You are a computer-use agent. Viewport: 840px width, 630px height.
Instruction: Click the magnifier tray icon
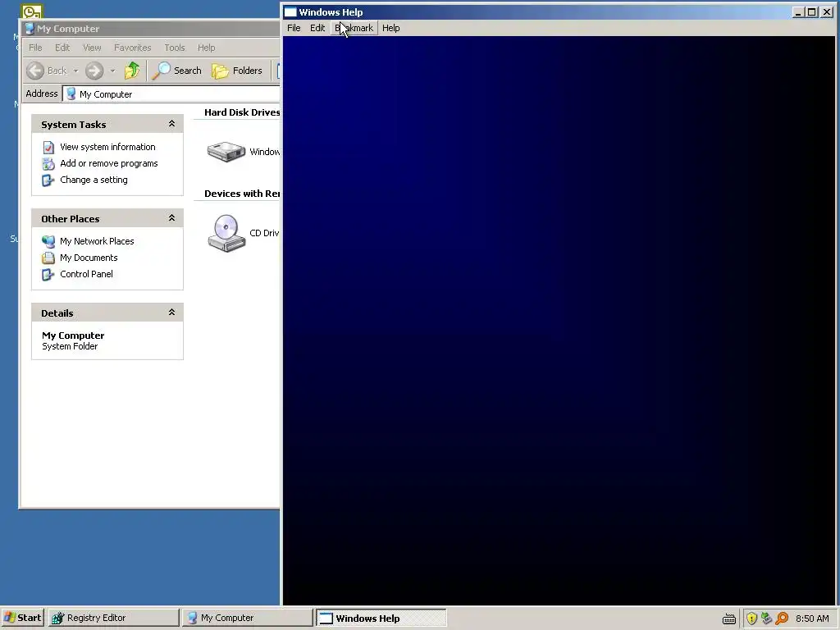[x=782, y=619]
